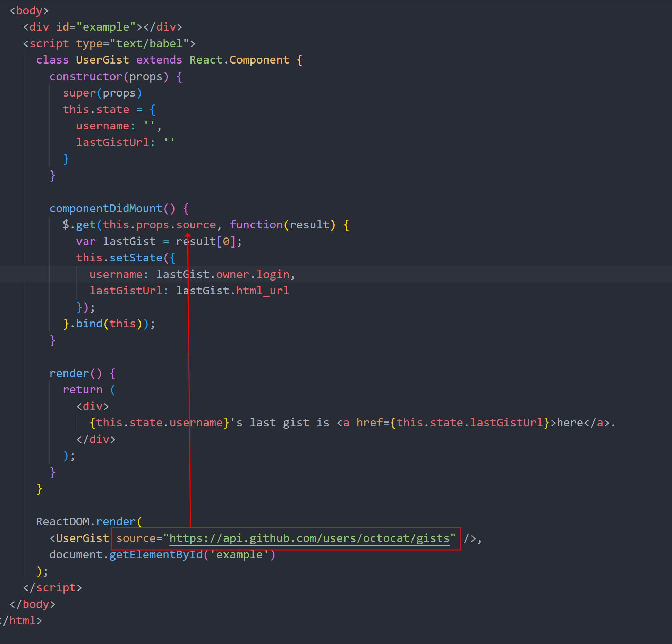The image size is (672, 644).
Task: Click the result[0] expression
Action: click(x=206, y=241)
